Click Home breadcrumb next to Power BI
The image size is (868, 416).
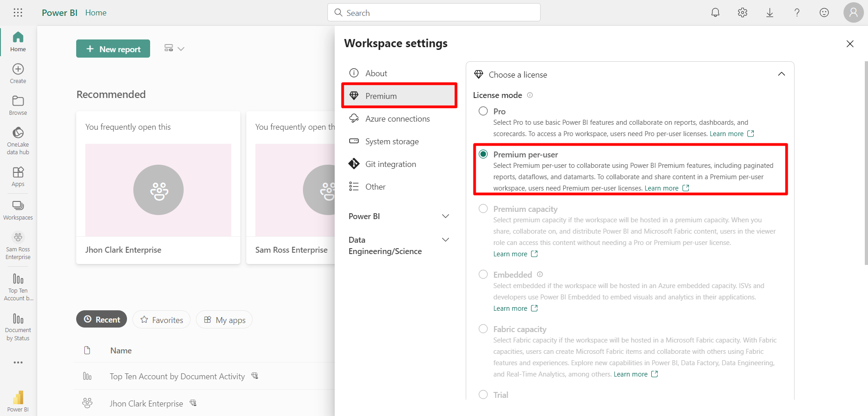96,13
